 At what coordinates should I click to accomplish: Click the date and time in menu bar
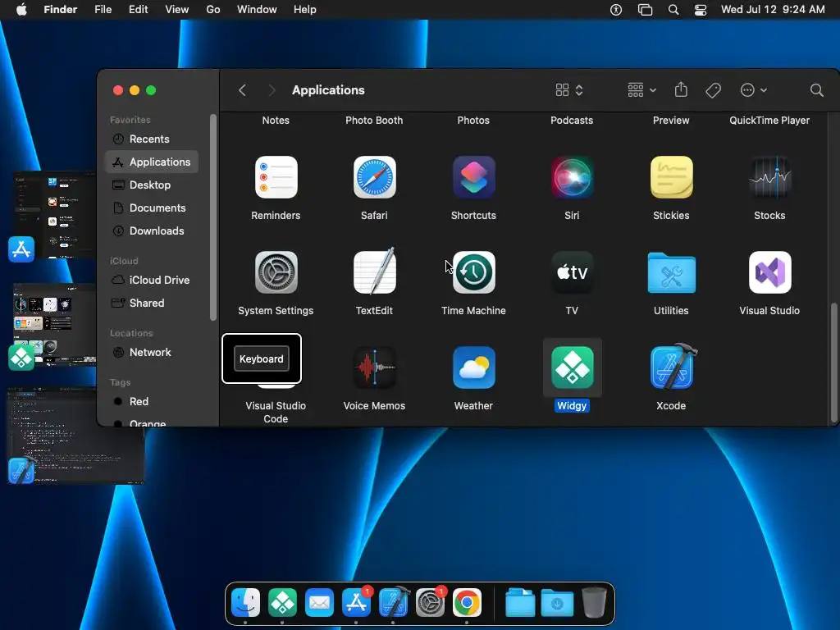773,10
